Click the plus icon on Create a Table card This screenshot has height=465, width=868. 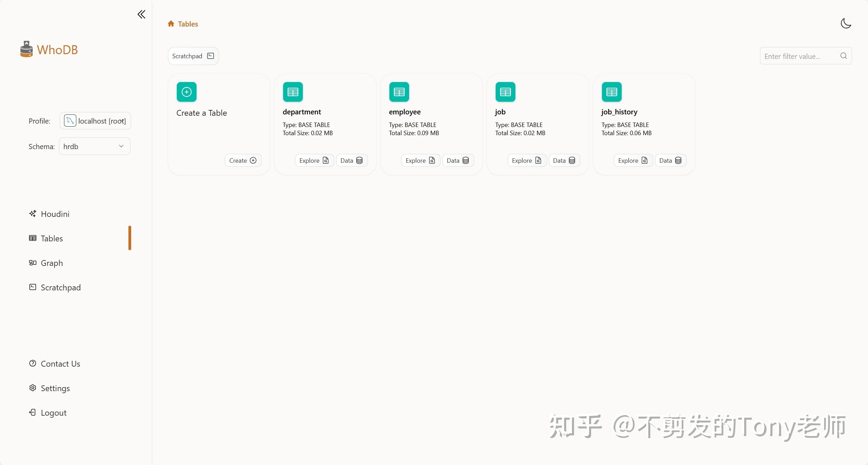pos(186,92)
